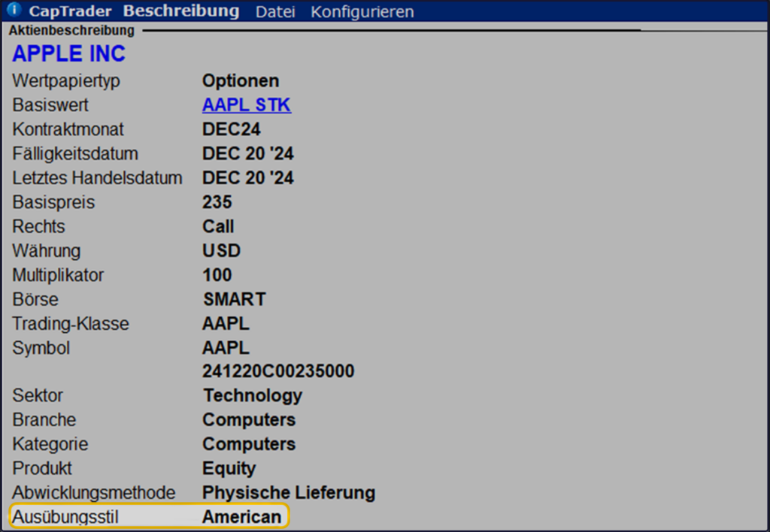Select the Kontraktmonat value DEC24
The width and height of the screenshot is (770, 532).
coord(232,129)
